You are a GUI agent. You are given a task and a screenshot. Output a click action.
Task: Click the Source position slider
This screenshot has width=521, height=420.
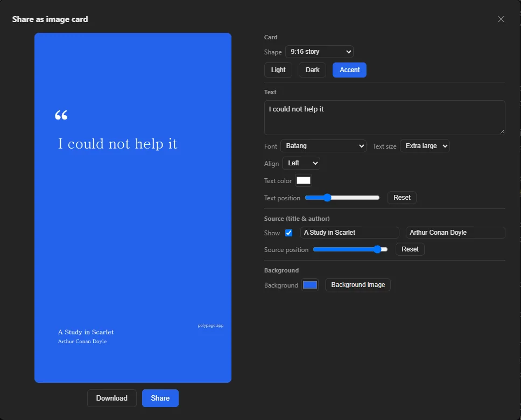(350, 249)
